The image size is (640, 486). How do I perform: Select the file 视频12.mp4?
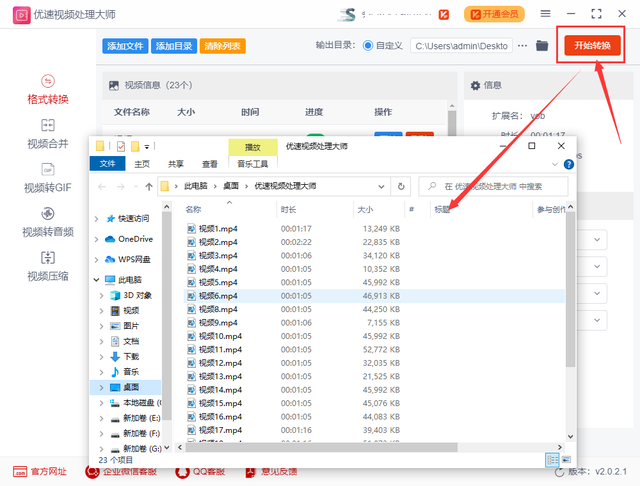pyautogui.click(x=220, y=363)
